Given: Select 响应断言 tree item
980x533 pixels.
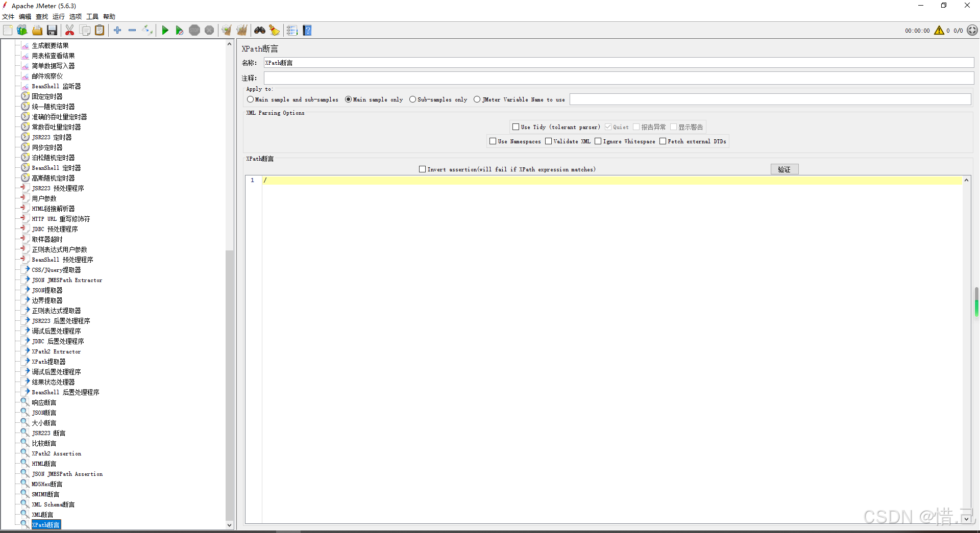Looking at the screenshot, I should point(44,402).
